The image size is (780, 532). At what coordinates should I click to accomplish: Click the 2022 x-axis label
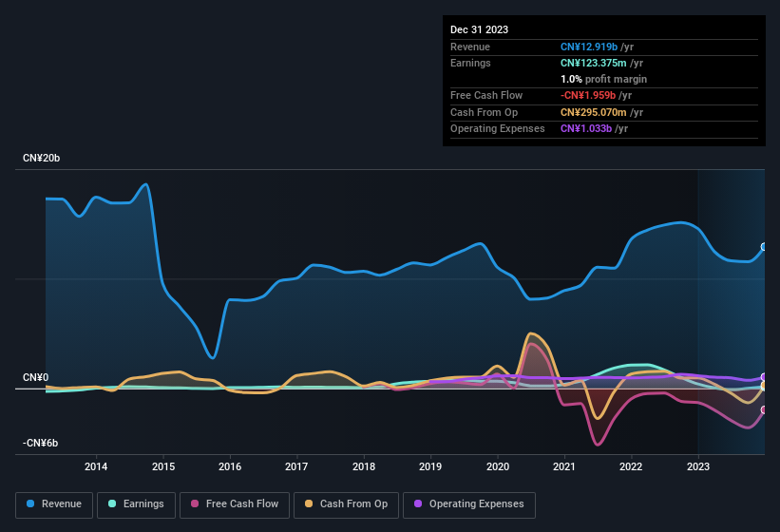(x=631, y=466)
